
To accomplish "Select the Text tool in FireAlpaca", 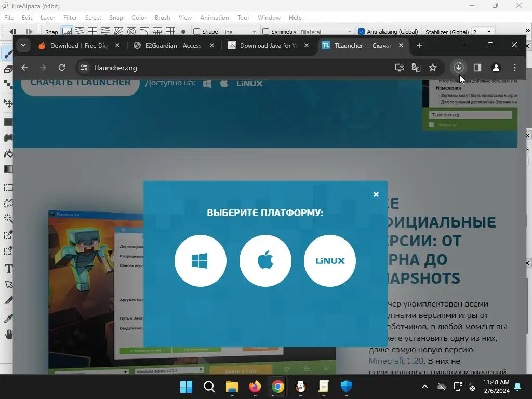I will tap(8, 269).
